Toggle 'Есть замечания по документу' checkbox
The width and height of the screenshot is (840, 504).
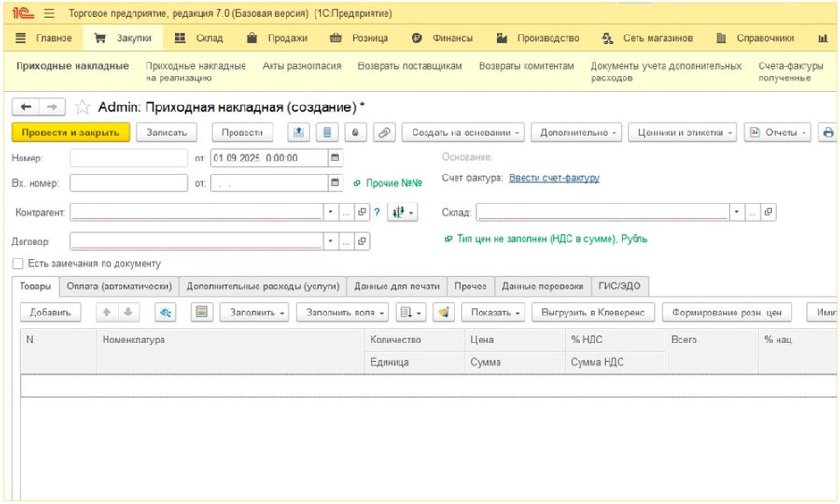click(19, 263)
